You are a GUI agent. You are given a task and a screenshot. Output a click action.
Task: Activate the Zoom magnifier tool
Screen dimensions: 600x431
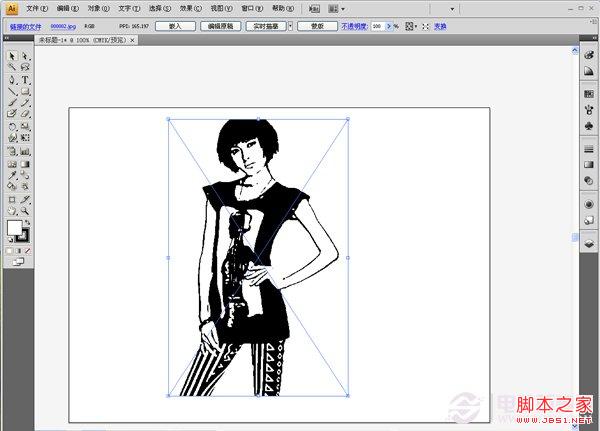pyautogui.click(x=25, y=210)
